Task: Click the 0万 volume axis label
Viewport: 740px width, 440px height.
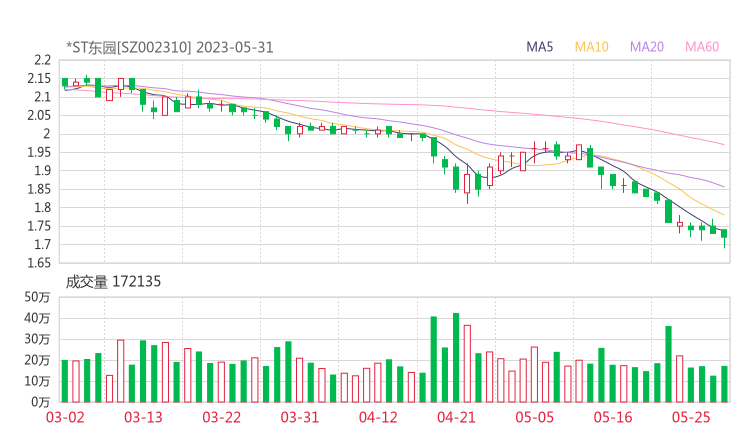Action: point(40,402)
